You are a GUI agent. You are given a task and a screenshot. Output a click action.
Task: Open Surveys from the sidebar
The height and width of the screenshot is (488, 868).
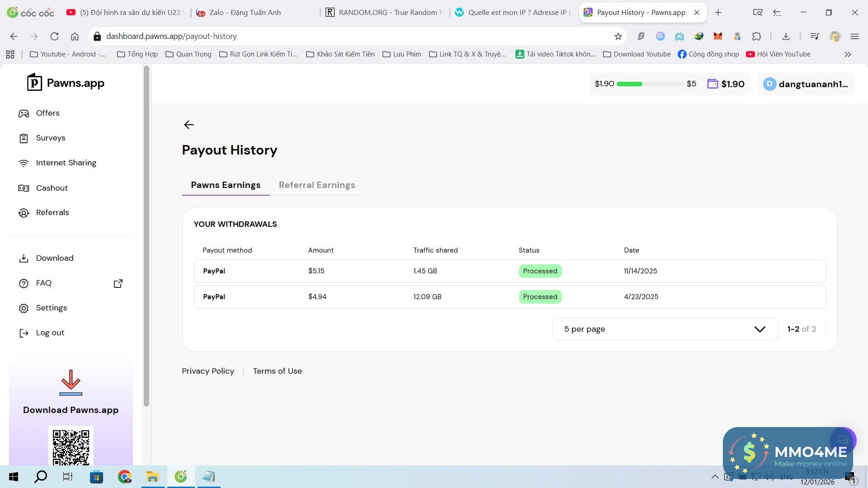(50, 138)
